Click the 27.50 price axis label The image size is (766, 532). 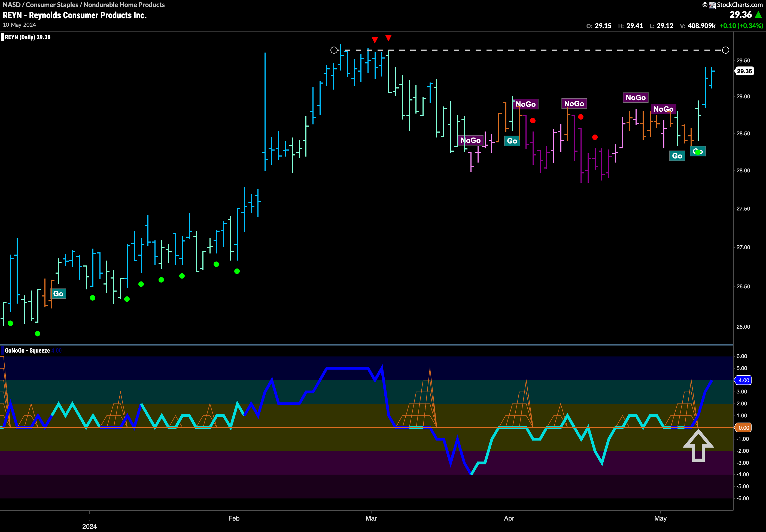(x=743, y=209)
